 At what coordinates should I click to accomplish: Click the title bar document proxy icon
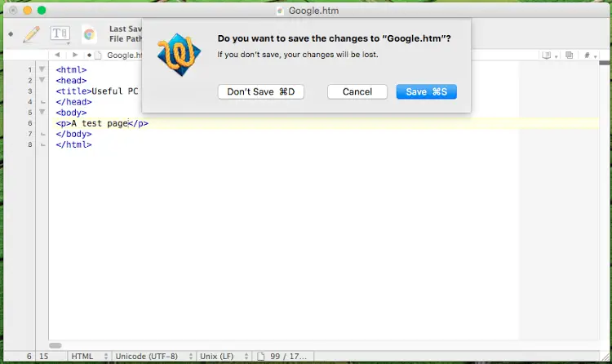pos(280,11)
